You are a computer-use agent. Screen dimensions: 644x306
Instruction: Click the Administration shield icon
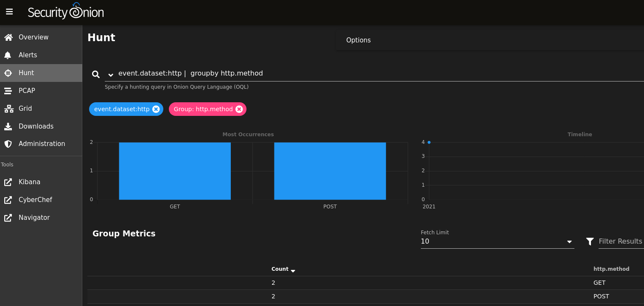(8, 144)
